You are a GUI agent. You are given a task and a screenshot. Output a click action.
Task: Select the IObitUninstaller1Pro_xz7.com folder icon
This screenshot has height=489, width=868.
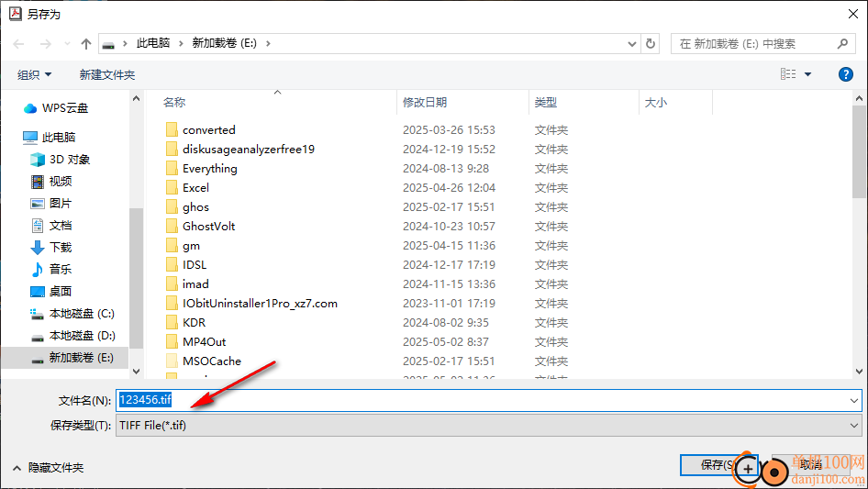(172, 304)
